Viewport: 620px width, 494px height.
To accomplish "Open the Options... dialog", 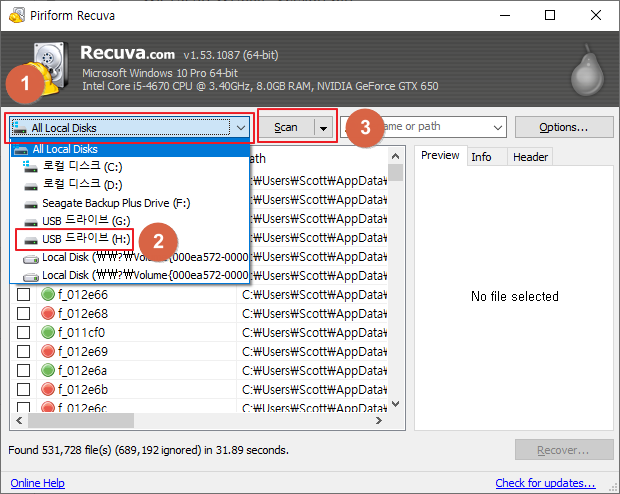I will pos(564,127).
